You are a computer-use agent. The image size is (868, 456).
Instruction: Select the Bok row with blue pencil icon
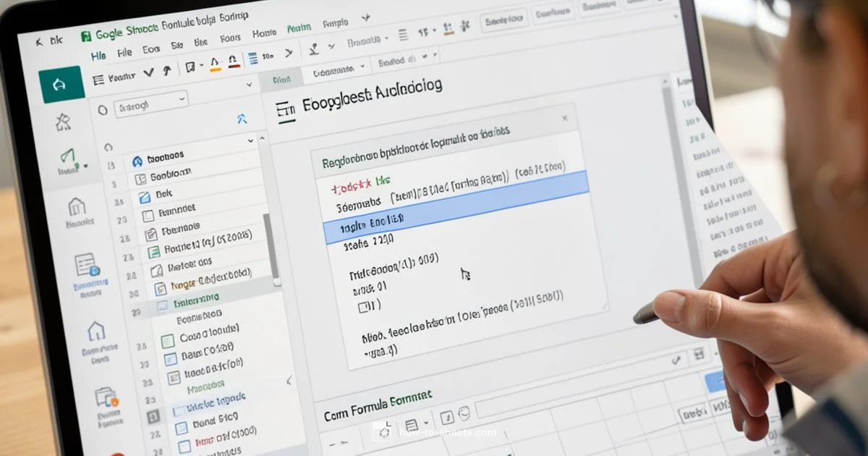(x=193, y=193)
